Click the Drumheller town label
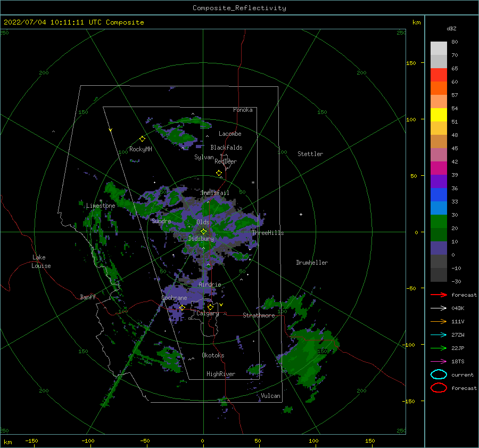 (x=312, y=263)
